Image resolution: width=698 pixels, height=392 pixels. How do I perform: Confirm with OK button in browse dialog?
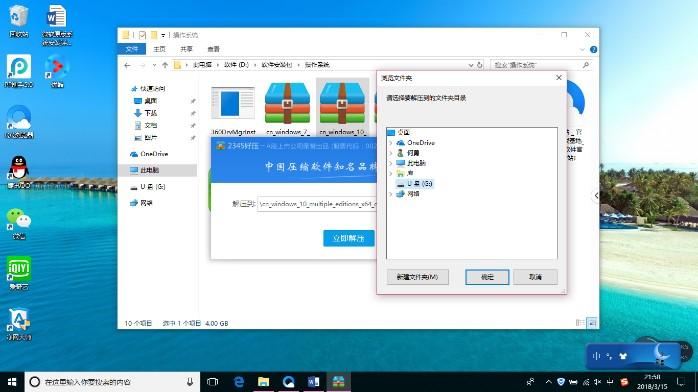[487, 277]
